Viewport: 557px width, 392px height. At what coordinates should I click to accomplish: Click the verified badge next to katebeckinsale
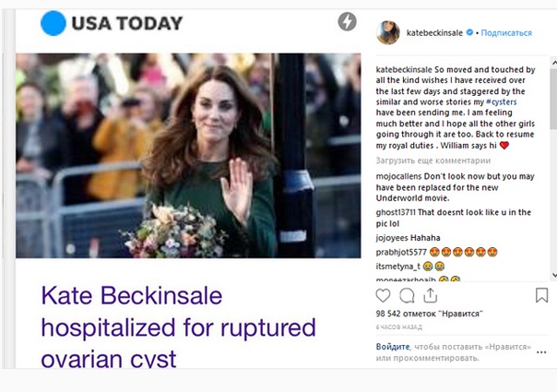(x=469, y=32)
